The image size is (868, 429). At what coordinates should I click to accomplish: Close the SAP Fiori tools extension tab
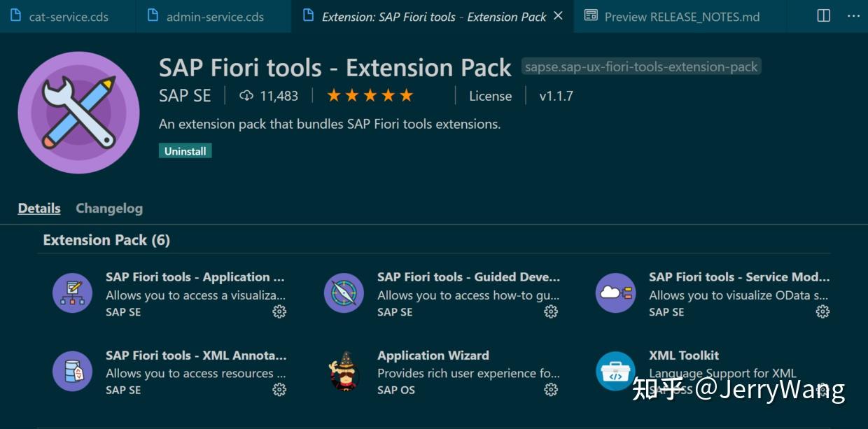click(x=558, y=15)
